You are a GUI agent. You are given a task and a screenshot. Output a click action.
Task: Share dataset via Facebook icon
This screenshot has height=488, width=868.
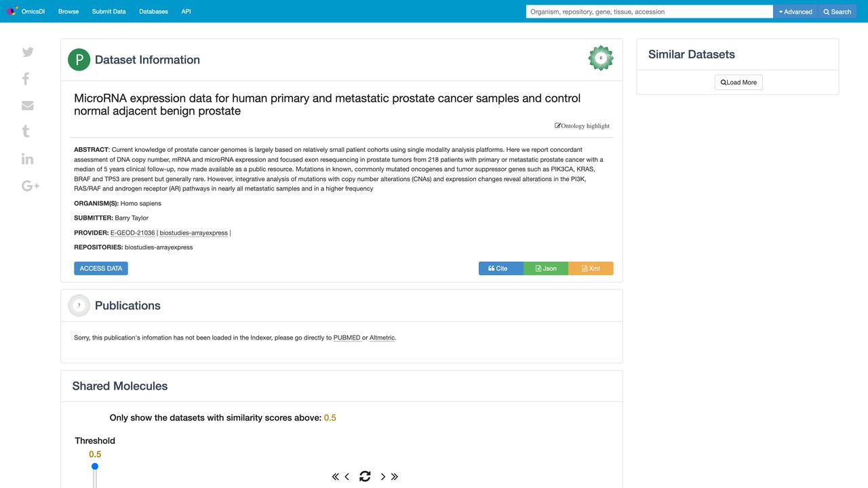[26, 79]
